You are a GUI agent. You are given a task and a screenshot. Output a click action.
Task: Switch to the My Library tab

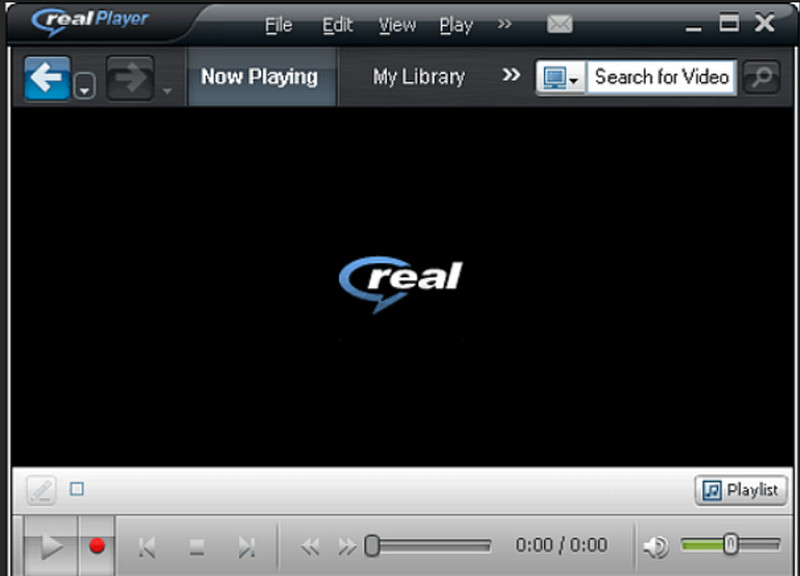click(x=418, y=77)
